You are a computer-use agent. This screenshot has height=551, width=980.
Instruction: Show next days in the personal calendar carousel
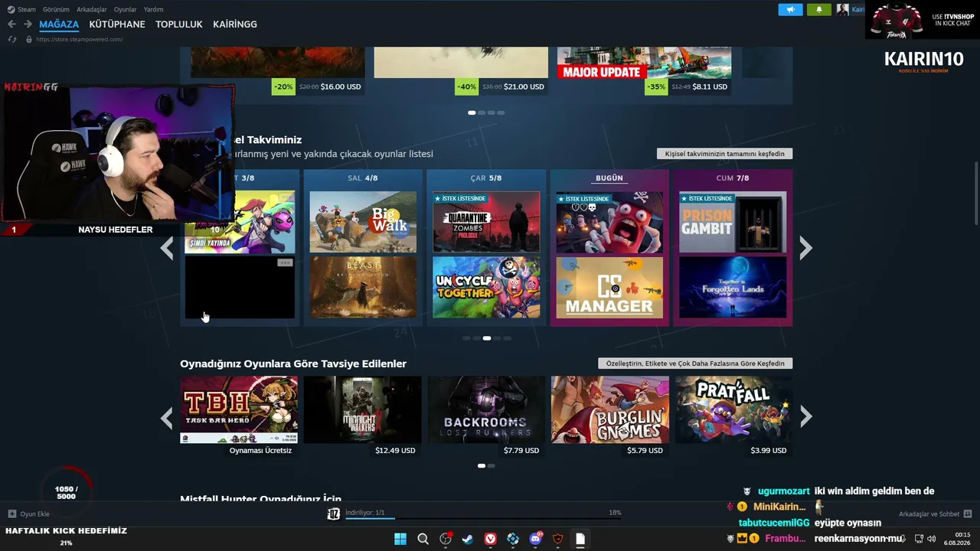click(x=805, y=248)
